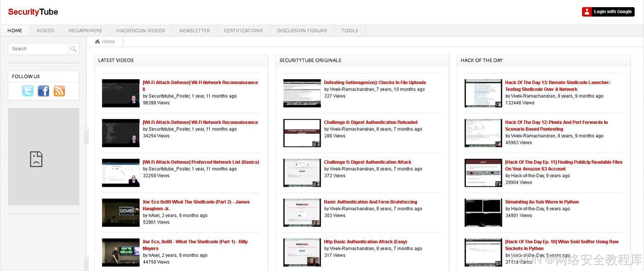Click thumbnail of Amazon S3 files video
Screen dimensions: 644x271
pos(483,173)
